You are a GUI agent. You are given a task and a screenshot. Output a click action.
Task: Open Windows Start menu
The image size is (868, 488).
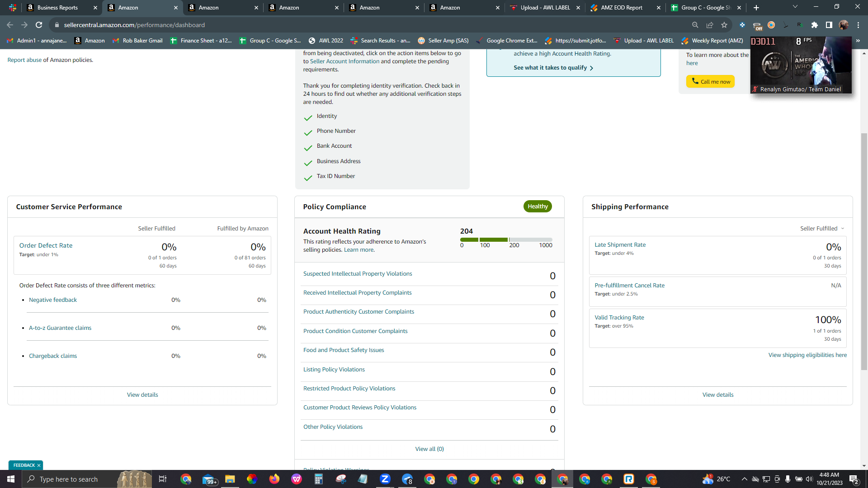[11, 479]
